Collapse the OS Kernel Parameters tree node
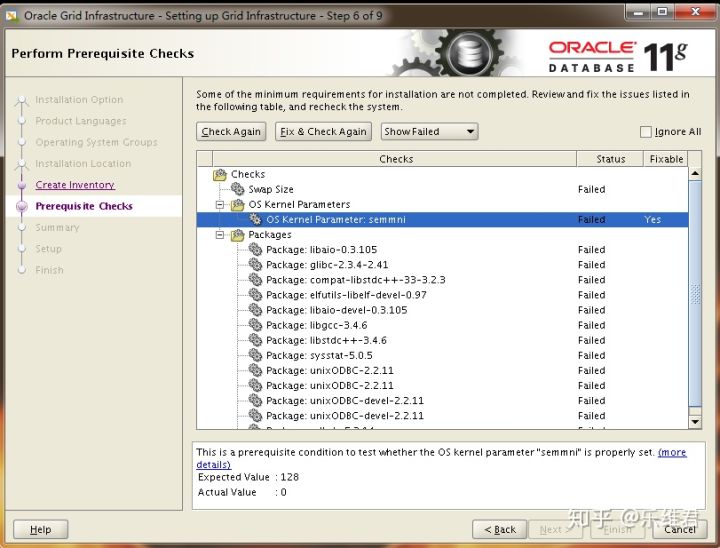Viewport: 720px width, 548px height. pyautogui.click(x=221, y=204)
